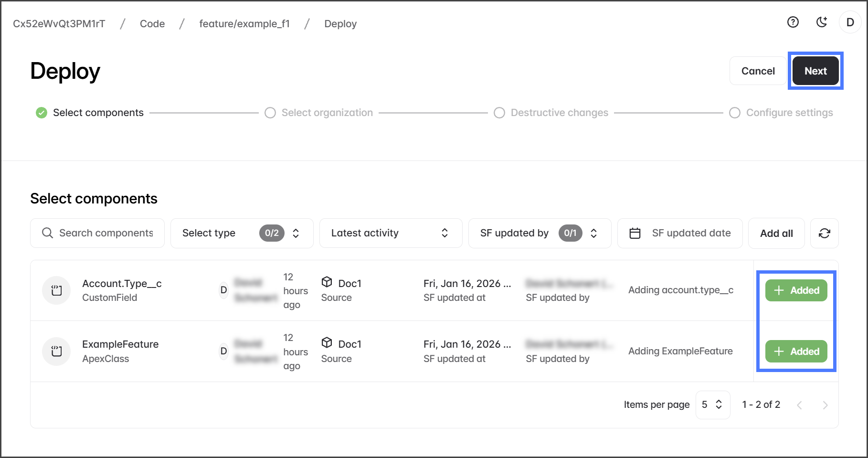Toggle Added button for ExampleFeature
The width and height of the screenshot is (868, 458).
[796, 351]
